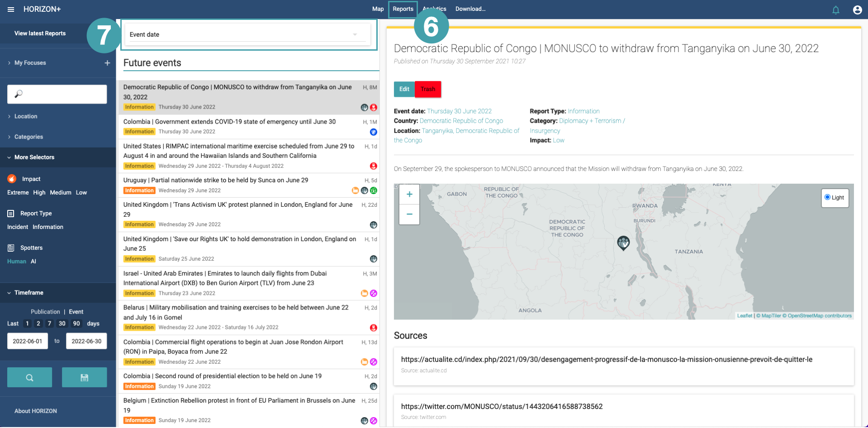Image resolution: width=868 pixels, height=428 pixels.
Task: Click the add focus plus icon
Action: [x=107, y=63]
